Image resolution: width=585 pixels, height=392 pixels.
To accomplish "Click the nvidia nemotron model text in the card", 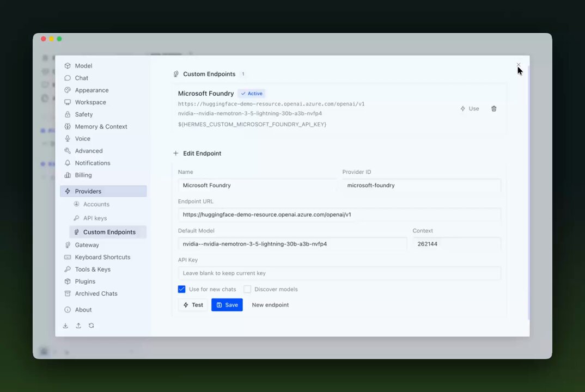I will (250, 113).
